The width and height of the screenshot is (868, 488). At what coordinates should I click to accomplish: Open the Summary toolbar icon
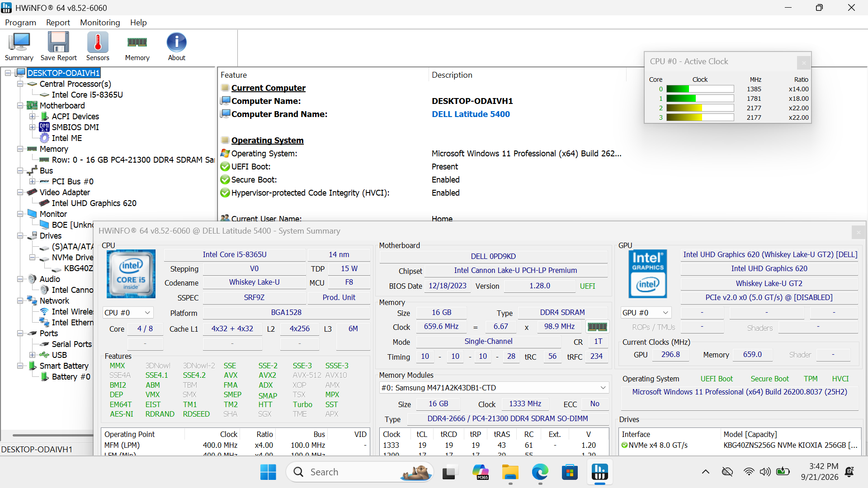(x=19, y=47)
